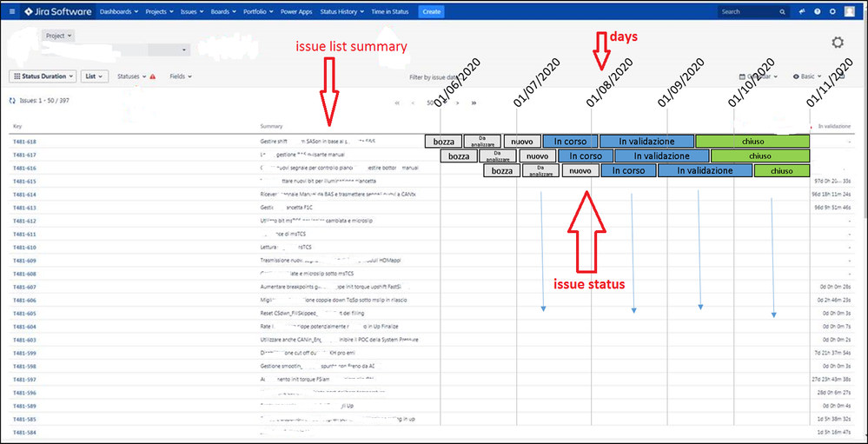Open Power Apps in the top navigation
This screenshot has height=444, width=868.
tap(296, 11)
